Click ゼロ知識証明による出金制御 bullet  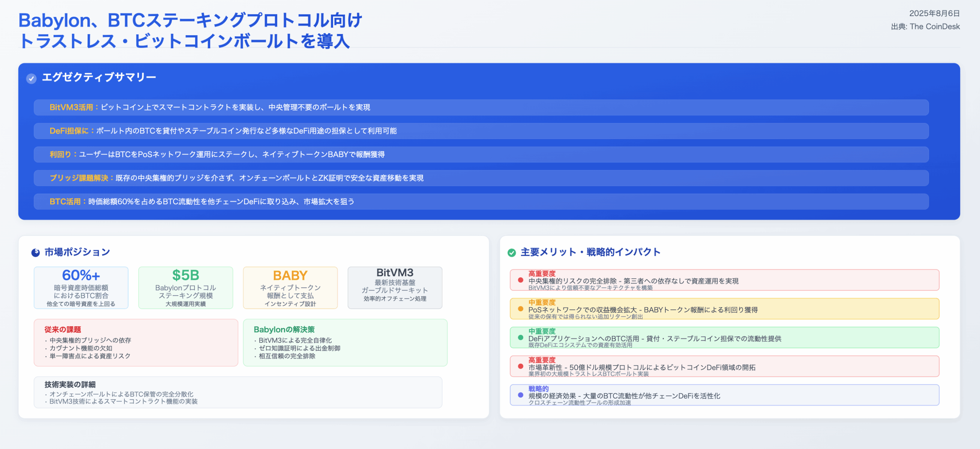point(299,348)
